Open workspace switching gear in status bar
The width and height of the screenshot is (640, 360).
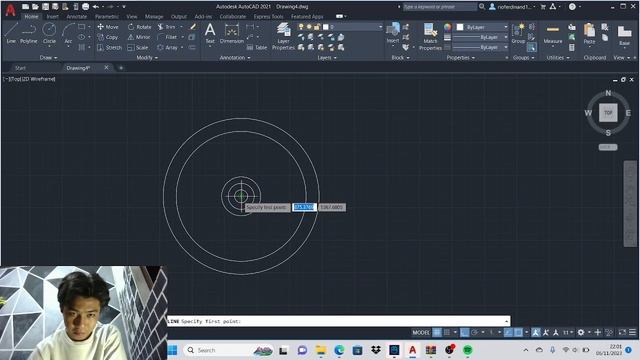(x=581, y=333)
